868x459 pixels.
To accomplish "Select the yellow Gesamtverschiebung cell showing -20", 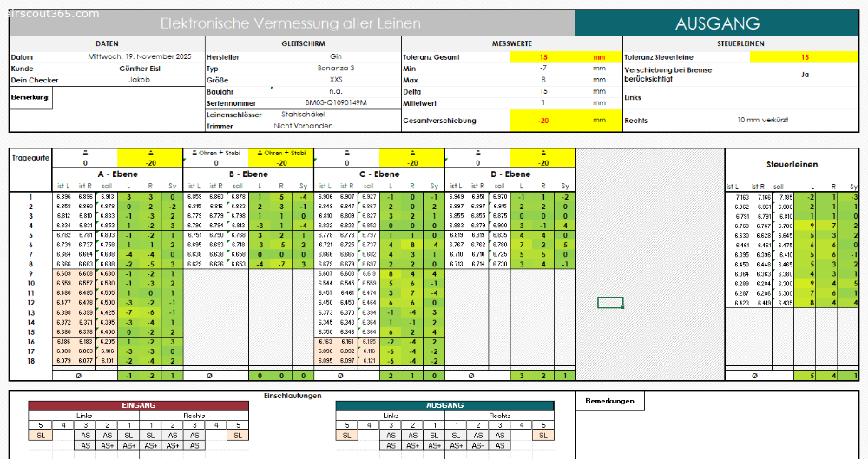I will 542,120.
